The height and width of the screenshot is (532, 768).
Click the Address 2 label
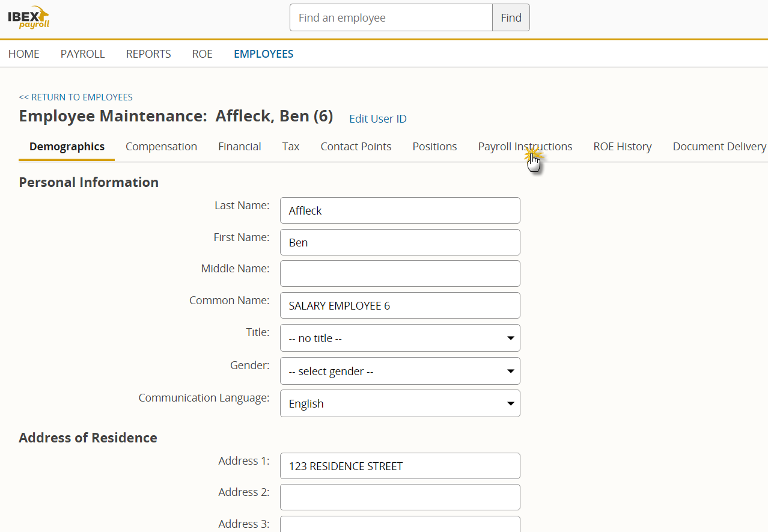point(244,492)
